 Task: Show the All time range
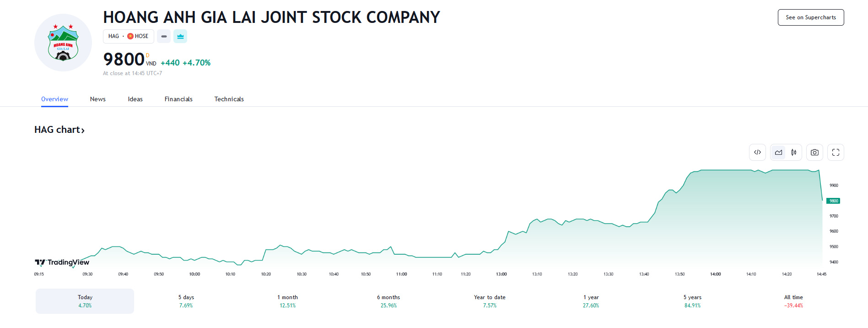pyautogui.click(x=793, y=301)
